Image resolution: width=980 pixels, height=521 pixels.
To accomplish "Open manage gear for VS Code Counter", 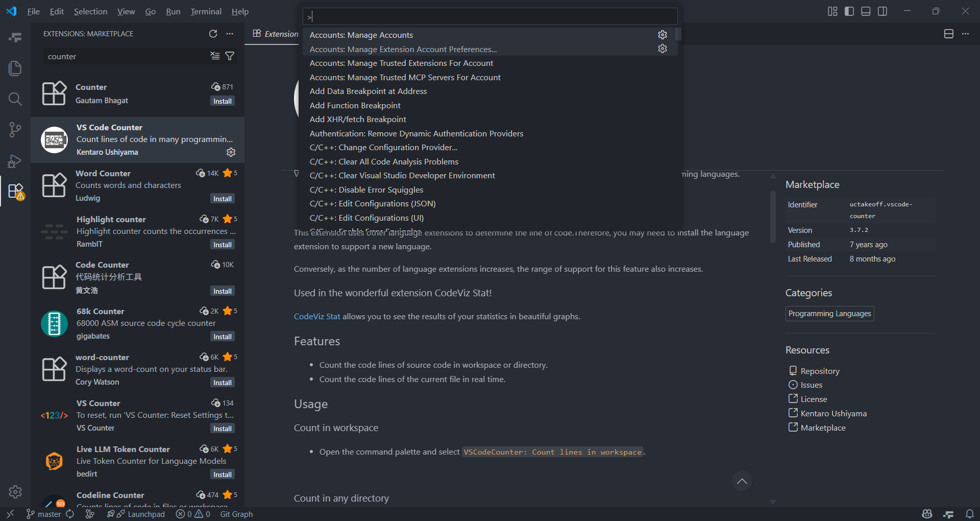I will pyautogui.click(x=231, y=152).
